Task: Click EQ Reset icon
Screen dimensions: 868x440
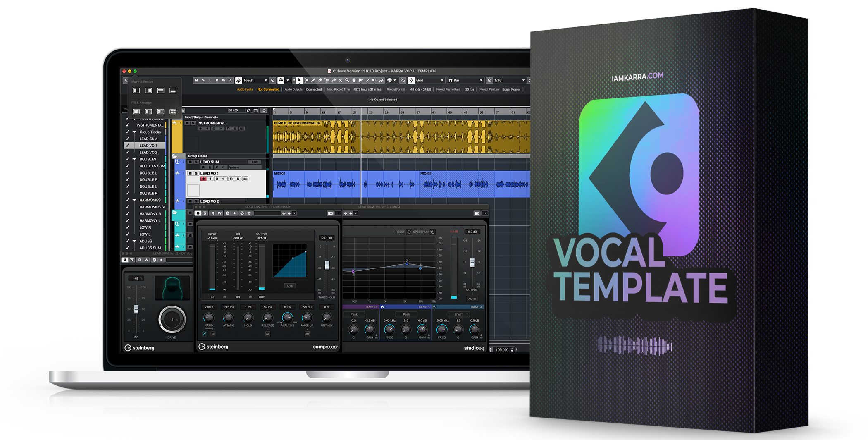Action: (409, 232)
